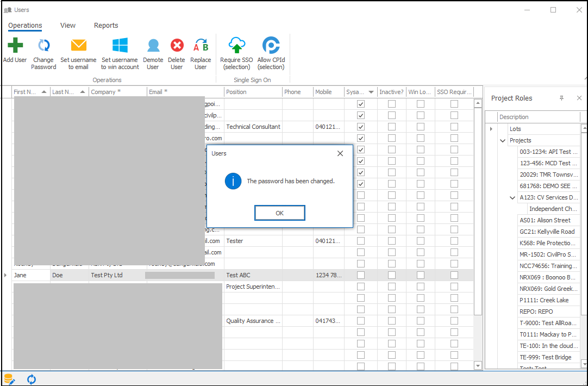Image resolution: width=588 pixels, height=386 pixels.
Task: Select Set username to email icon
Action: 78,46
